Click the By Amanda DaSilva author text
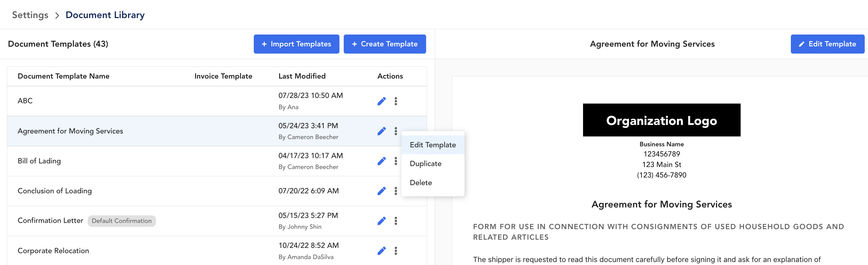868x265 pixels. 306,257
